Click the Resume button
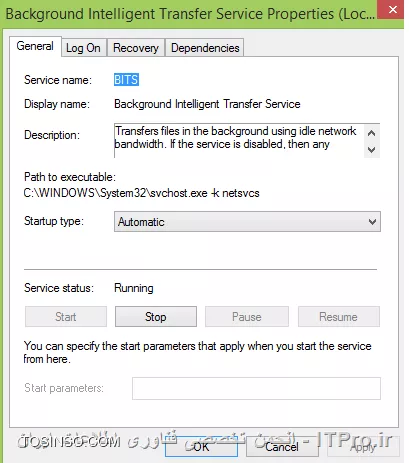This screenshot has width=409, height=463. (x=339, y=317)
